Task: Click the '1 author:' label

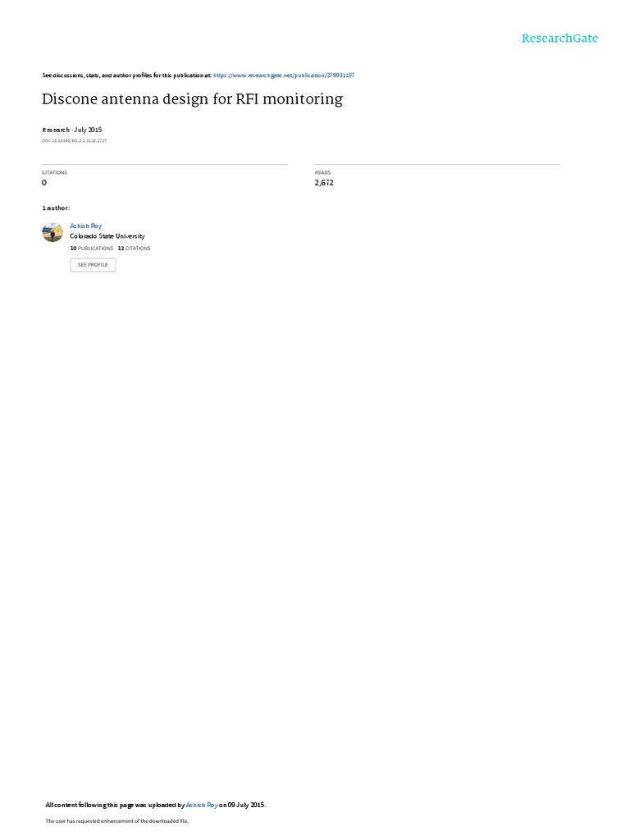Action: coord(57,208)
